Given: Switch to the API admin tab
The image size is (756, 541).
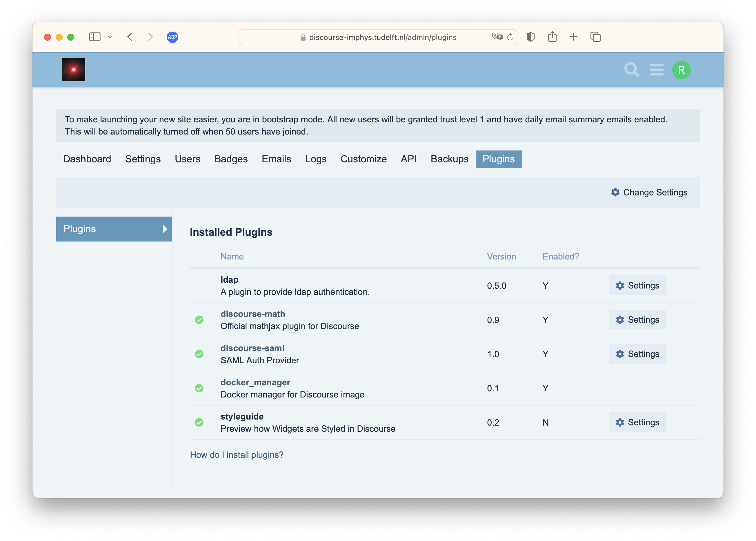Looking at the screenshot, I should [x=408, y=159].
